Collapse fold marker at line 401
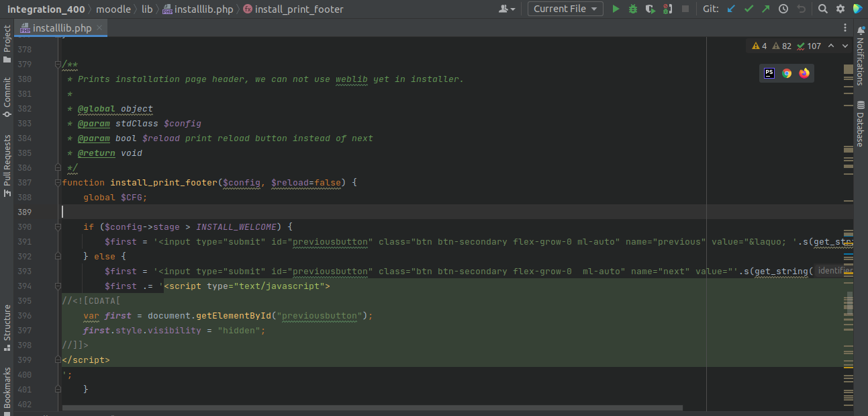The width and height of the screenshot is (868, 416). coord(58,390)
